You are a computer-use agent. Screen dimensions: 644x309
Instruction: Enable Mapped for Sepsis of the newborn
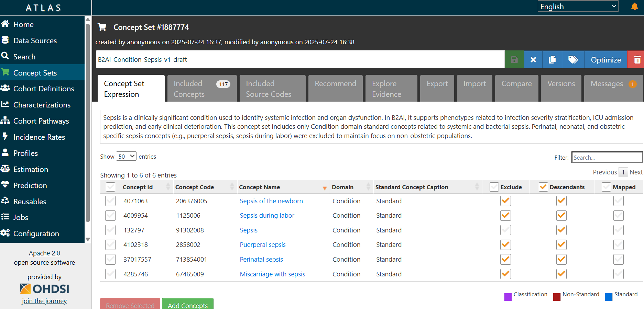(618, 201)
